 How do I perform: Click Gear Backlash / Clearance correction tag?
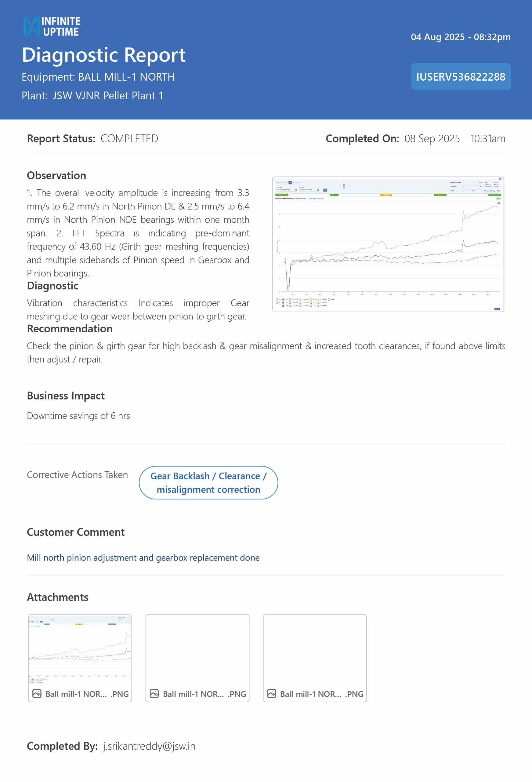[x=208, y=483]
